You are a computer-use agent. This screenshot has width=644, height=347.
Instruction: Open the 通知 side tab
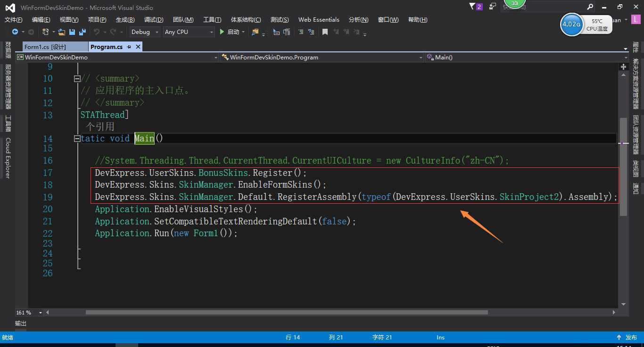636,189
